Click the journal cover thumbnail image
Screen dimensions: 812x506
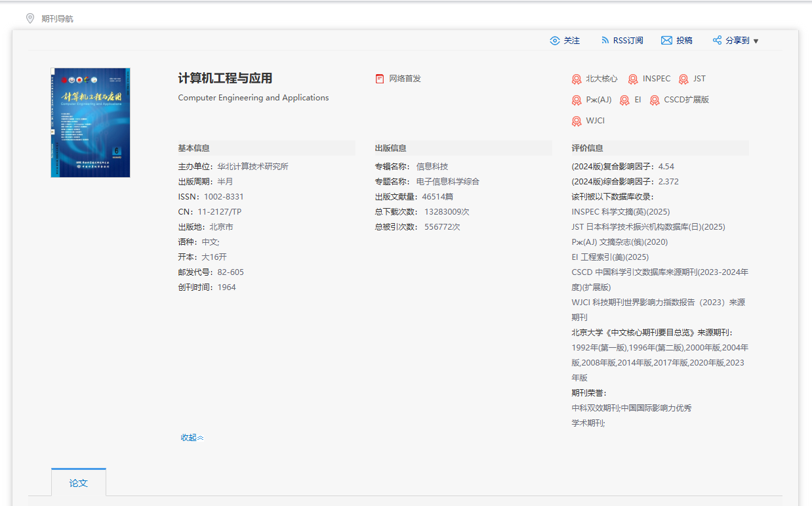click(x=91, y=123)
